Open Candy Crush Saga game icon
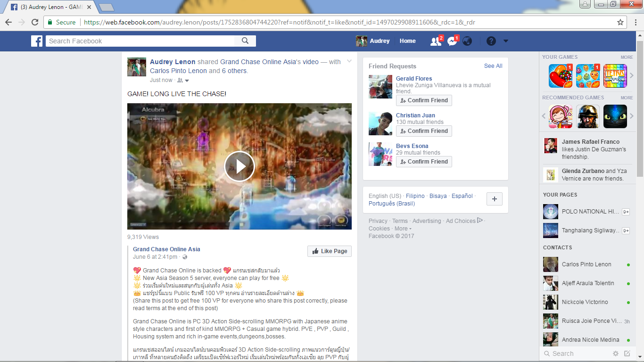The image size is (644, 362). click(561, 76)
